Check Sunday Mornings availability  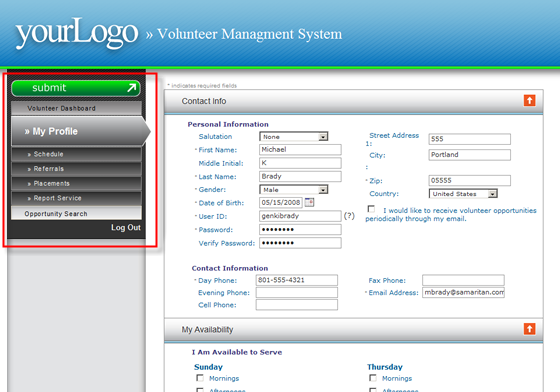coord(200,378)
